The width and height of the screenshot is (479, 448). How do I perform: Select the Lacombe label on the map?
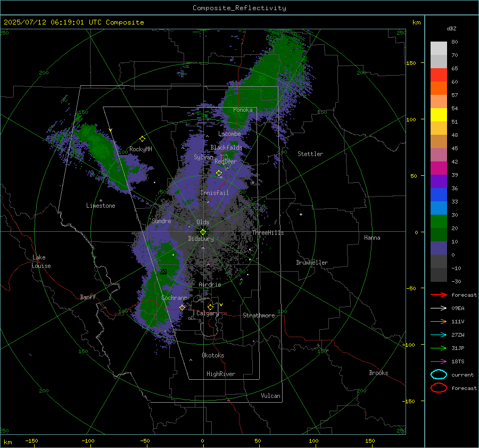pos(229,134)
